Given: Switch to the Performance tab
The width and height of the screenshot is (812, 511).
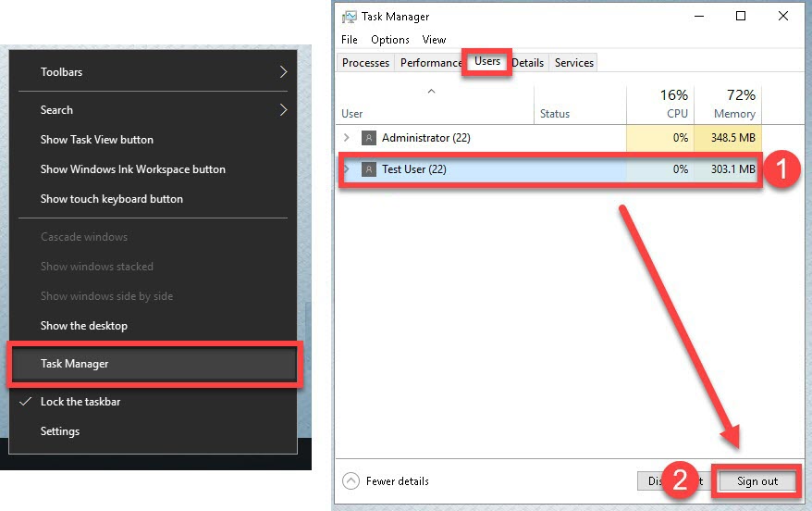Looking at the screenshot, I should [430, 63].
